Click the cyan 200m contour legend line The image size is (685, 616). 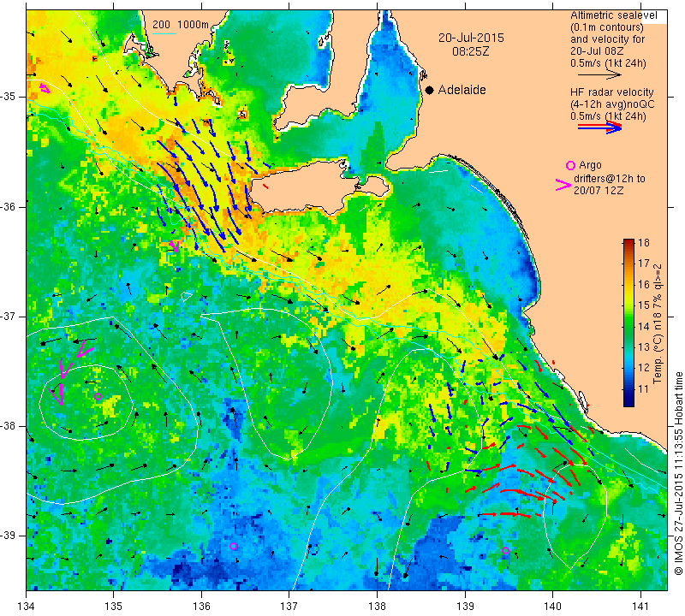(x=164, y=33)
